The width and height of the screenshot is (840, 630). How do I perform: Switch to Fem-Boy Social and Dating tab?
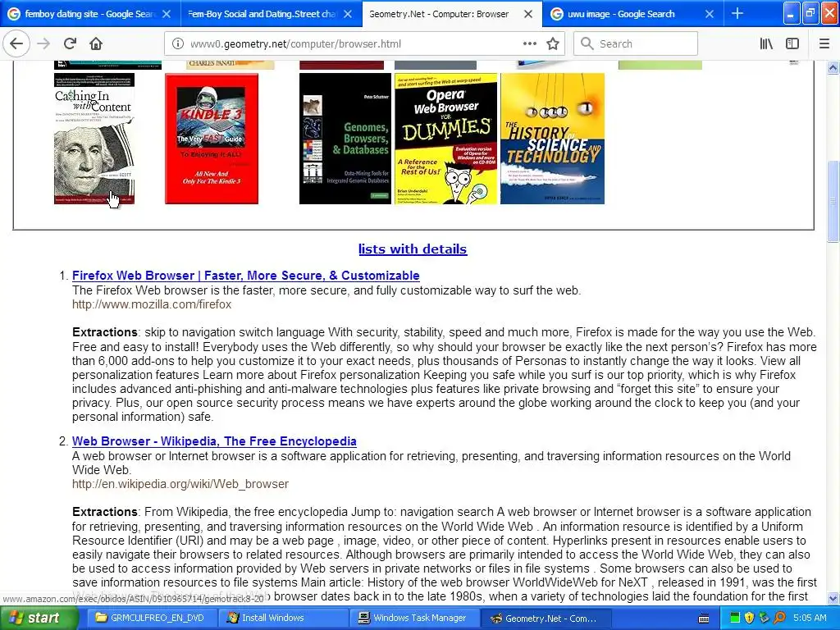pyautogui.click(x=262, y=14)
